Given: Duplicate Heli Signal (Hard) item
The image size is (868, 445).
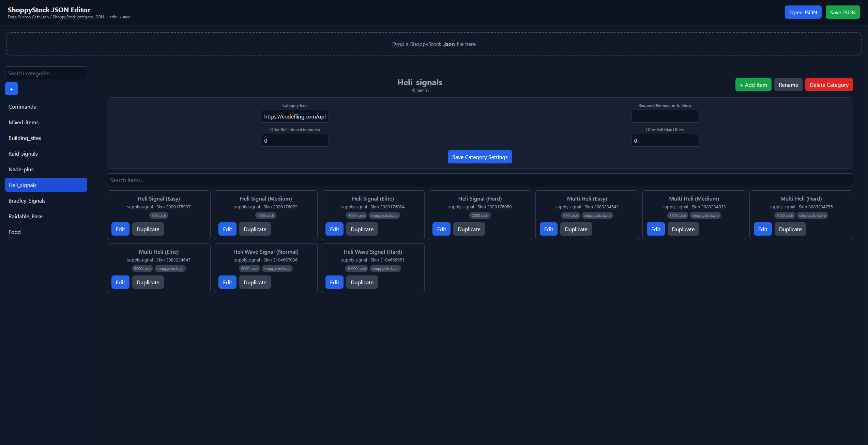Looking at the screenshot, I should [x=469, y=229].
